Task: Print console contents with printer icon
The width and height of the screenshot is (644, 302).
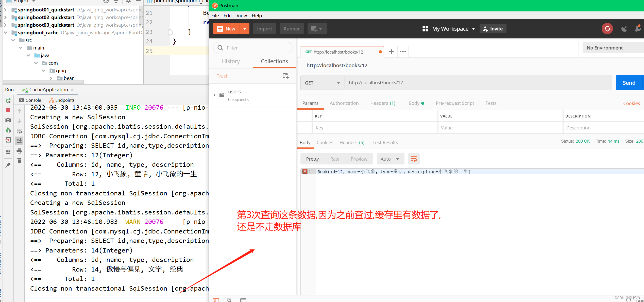Action: click(19, 151)
